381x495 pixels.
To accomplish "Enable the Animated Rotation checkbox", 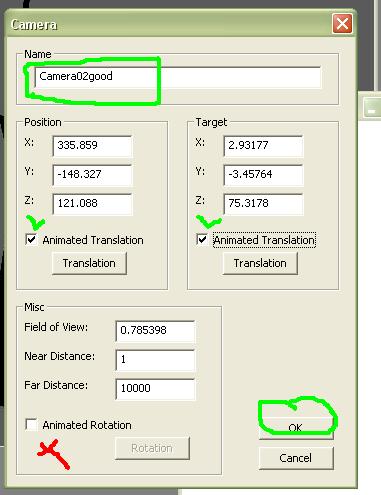I will pos(32,425).
